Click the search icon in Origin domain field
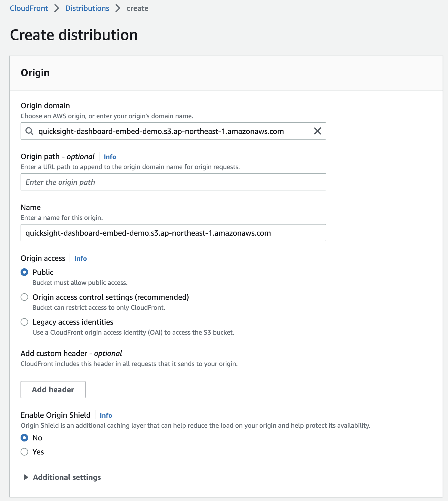 [29, 131]
